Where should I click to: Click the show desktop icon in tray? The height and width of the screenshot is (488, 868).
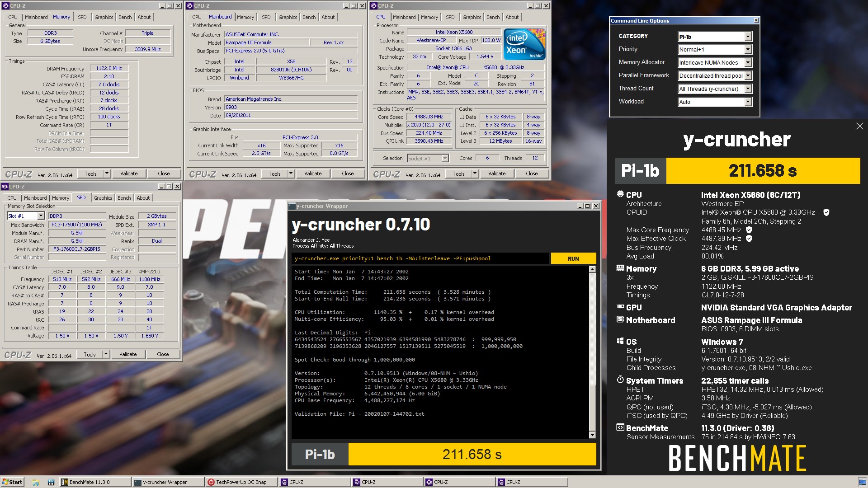point(862,482)
